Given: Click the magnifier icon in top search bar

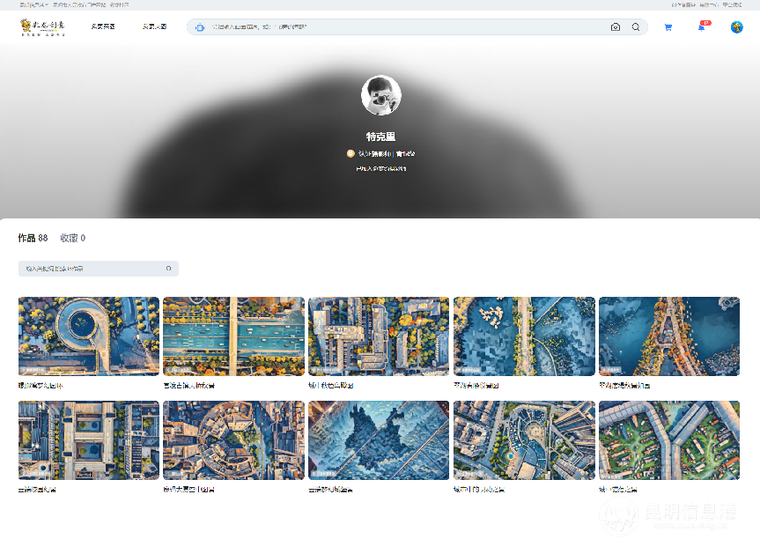Looking at the screenshot, I should [x=635, y=27].
